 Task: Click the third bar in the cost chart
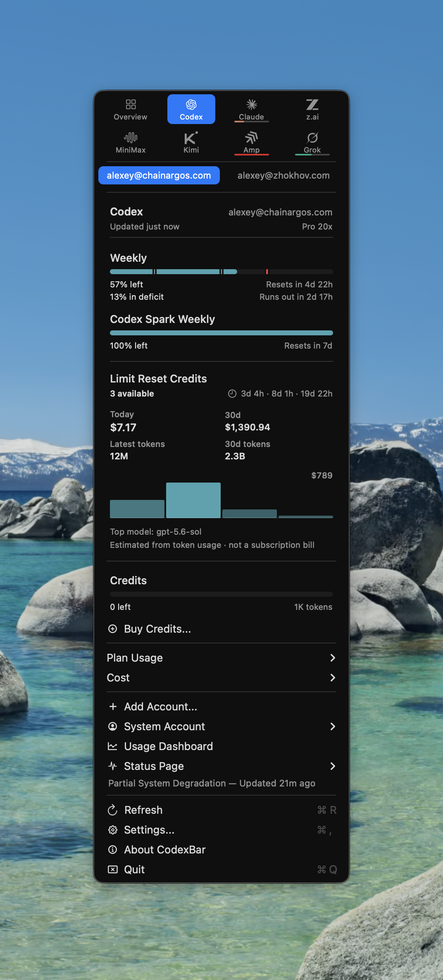click(250, 514)
